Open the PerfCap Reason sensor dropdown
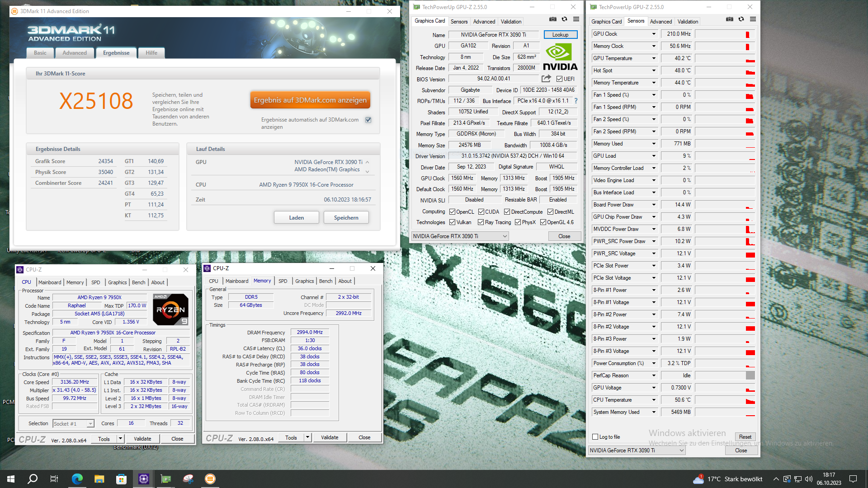Screen dimensions: 868x488 (x=654, y=375)
